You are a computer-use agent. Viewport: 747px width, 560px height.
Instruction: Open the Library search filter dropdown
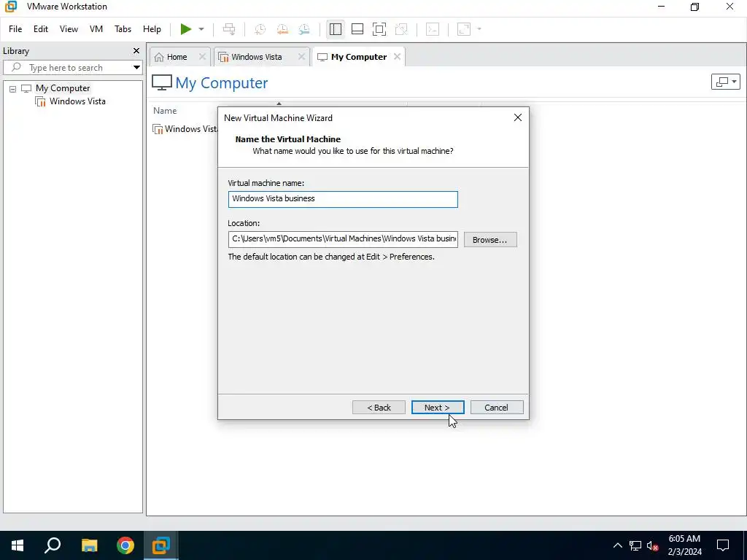tap(136, 68)
